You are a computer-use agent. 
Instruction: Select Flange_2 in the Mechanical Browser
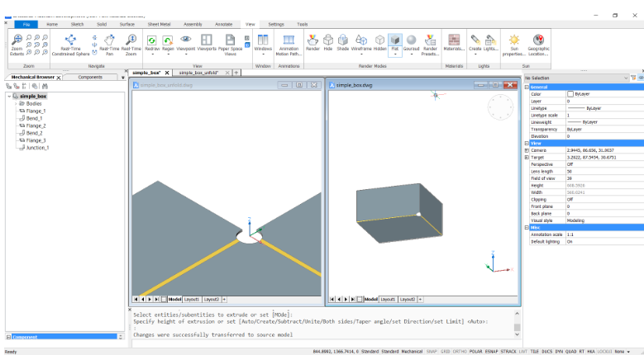click(34, 125)
